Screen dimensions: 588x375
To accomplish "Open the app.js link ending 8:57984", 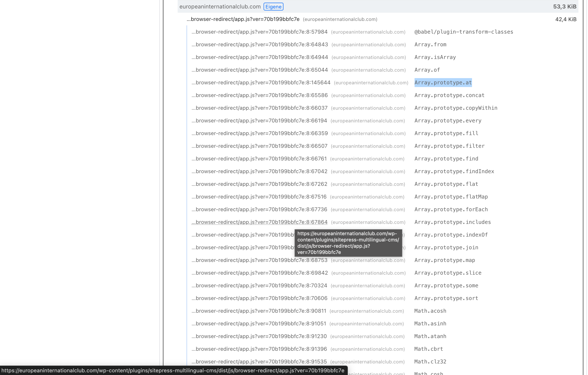I will coord(259,32).
